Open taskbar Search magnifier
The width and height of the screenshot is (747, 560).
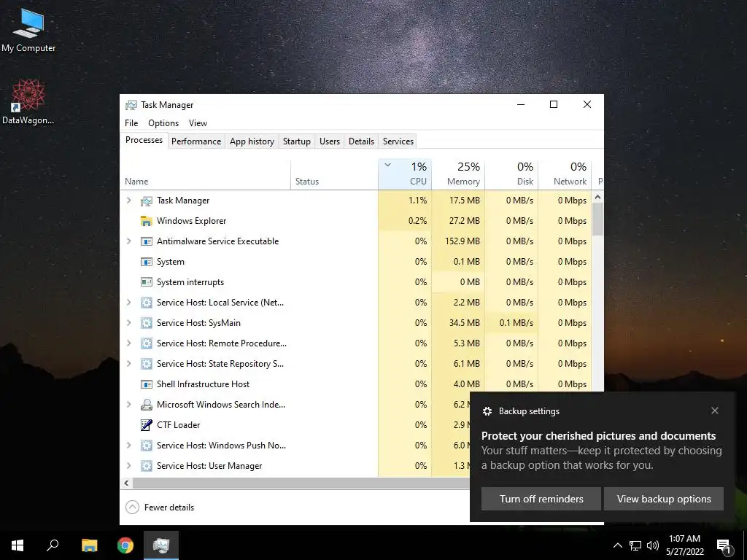coord(53,545)
